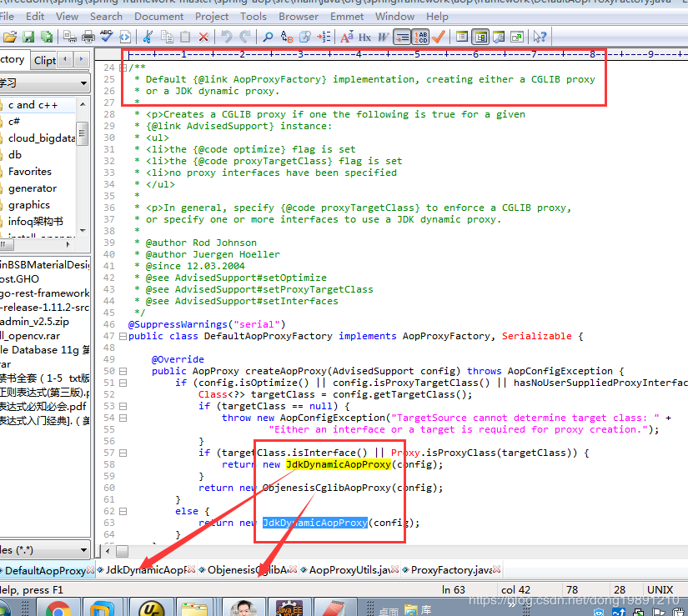Click the Full Screen icon
688x616 pixels.
tap(517, 37)
